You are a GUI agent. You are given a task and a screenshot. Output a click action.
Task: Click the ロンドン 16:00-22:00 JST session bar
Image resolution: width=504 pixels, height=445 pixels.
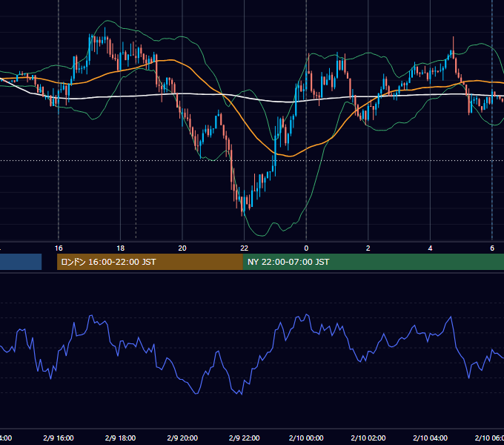[x=150, y=262]
